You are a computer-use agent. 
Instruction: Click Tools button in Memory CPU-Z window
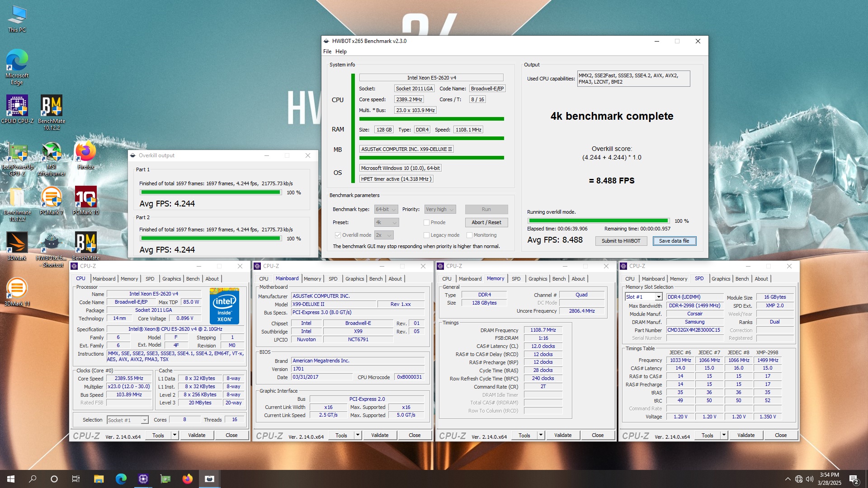(524, 435)
